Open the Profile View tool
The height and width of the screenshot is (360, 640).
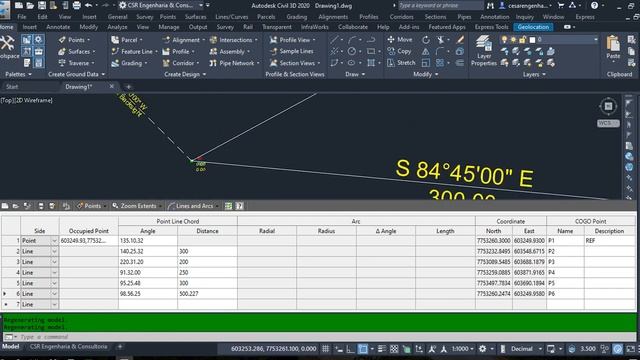point(293,40)
